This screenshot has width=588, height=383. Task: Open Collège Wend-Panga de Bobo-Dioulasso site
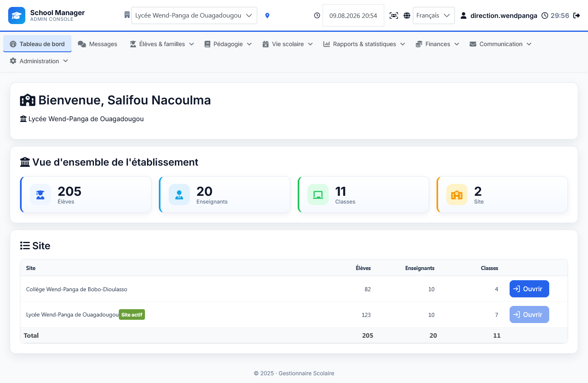point(529,289)
